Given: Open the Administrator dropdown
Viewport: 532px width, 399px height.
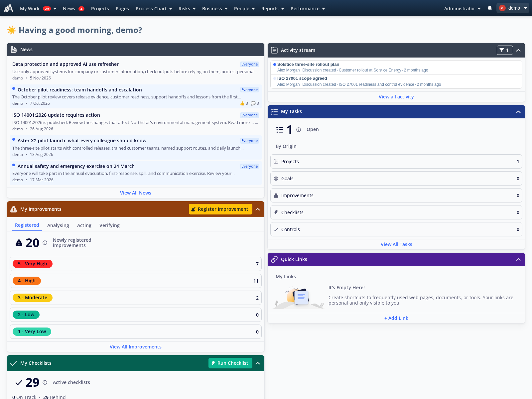Looking at the screenshot, I should pyautogui.click(x=462, y=9).
